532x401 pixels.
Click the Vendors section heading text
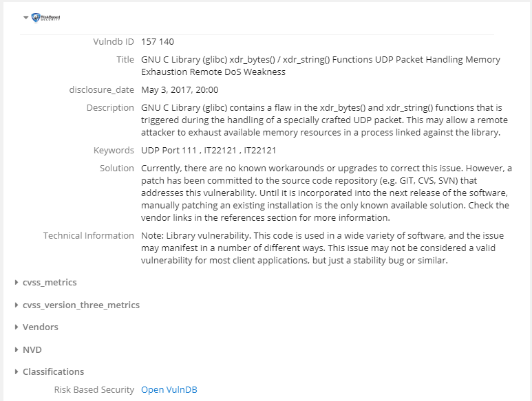point(41,327)
